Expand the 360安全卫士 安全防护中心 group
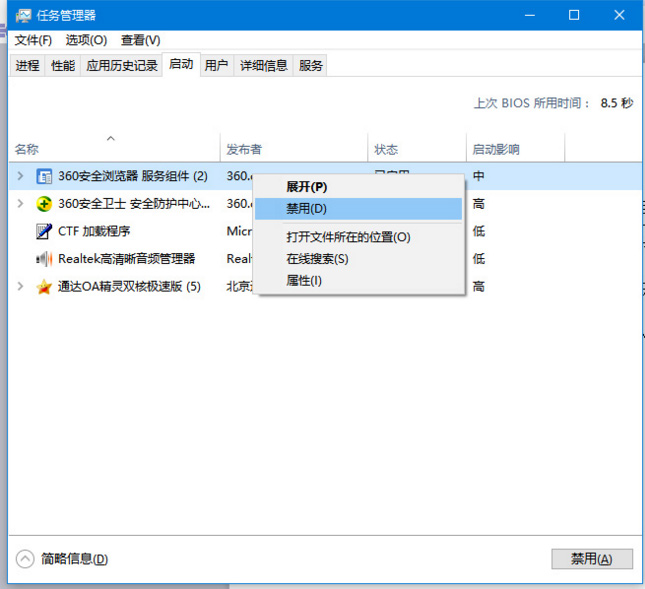This screenshot has height=589, width=645. (20, 204)
